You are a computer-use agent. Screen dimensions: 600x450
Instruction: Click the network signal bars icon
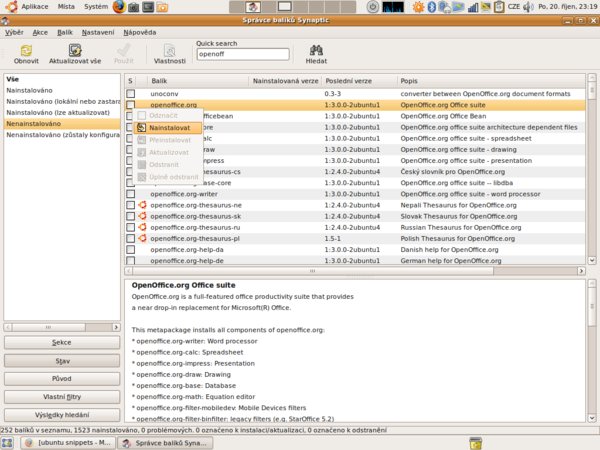[x=473, y=7]
